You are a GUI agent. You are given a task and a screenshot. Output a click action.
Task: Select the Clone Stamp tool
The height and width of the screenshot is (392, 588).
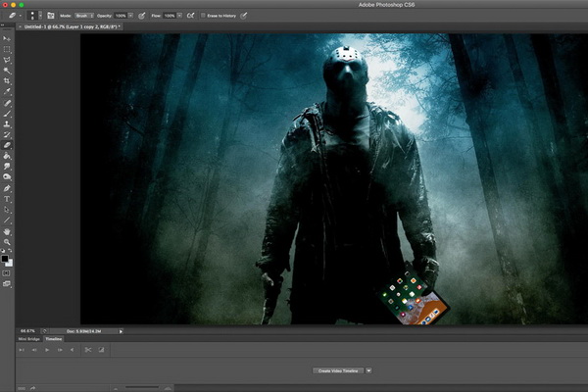7,124
